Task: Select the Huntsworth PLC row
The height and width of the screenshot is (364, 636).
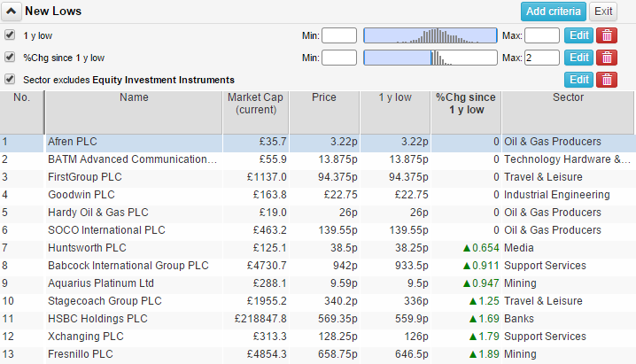Action: [x=318, y=248]
